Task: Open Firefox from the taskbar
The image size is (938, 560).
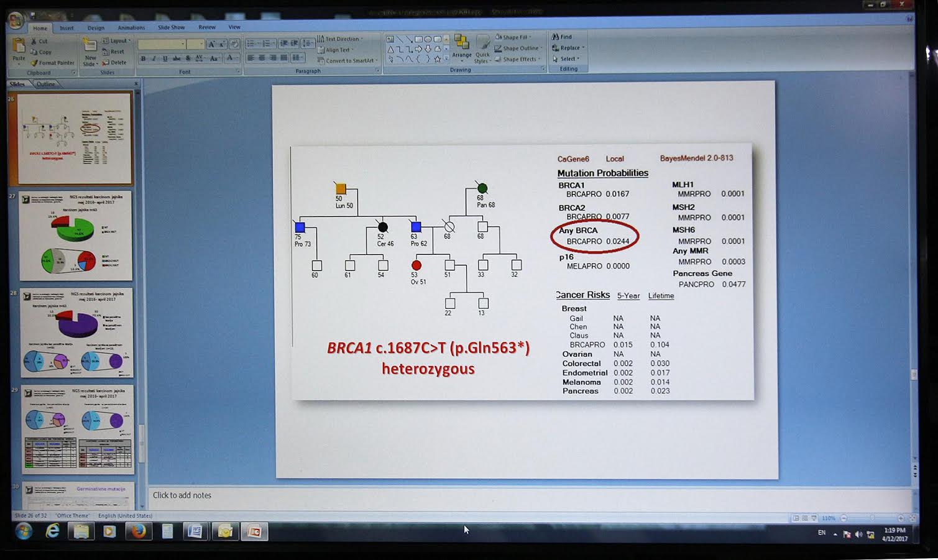Action: [x=138, y=531]
